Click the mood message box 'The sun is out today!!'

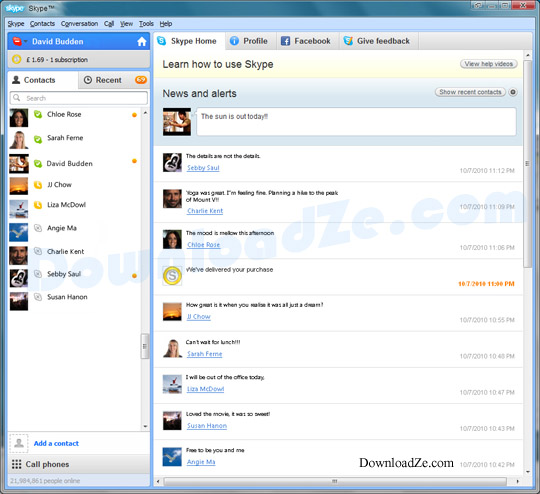356,122
